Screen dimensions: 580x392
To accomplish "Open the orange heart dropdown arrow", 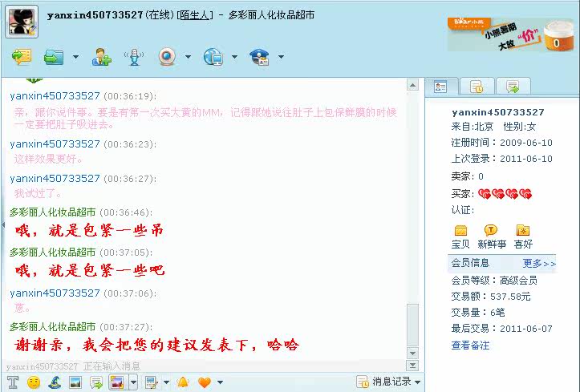I will pos(220,382).
